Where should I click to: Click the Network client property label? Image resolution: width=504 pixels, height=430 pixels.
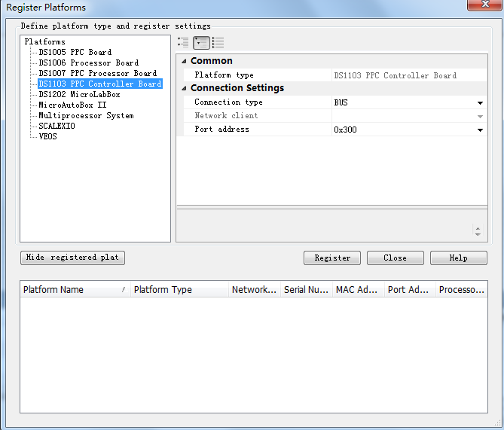[x=226, y=116]
